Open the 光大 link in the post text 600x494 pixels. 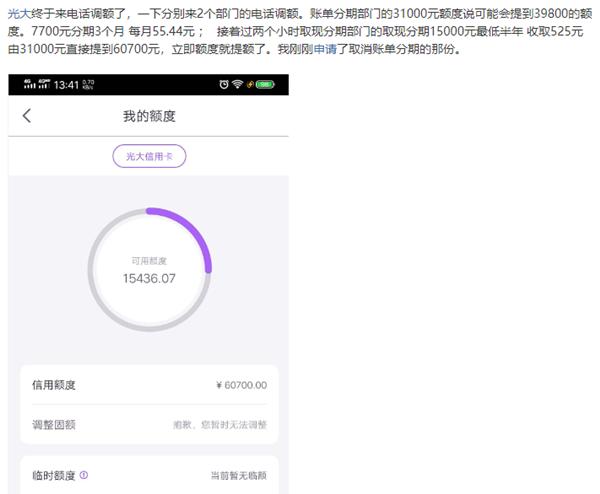(19, 14)
